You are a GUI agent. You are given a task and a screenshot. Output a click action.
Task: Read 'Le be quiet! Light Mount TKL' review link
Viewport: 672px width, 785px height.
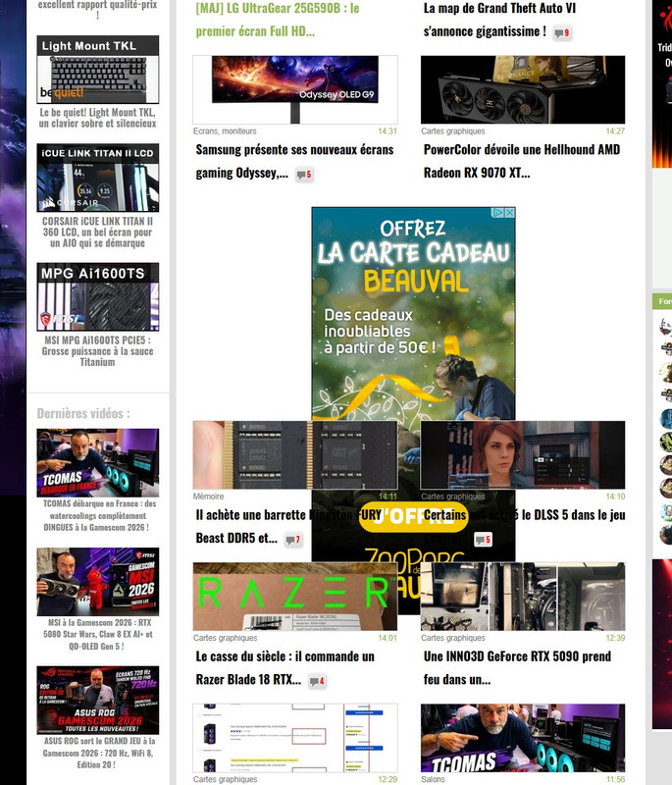coord(97,118)
